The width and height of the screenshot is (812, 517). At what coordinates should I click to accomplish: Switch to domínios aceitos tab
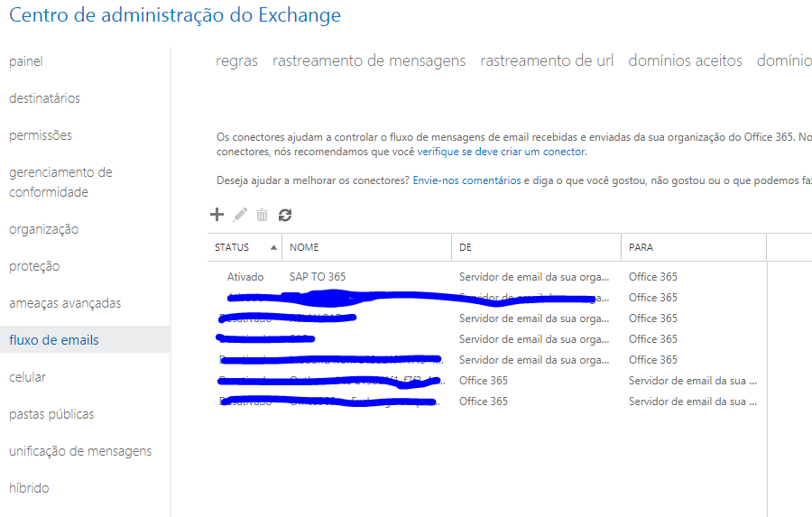tap(685, 60)
